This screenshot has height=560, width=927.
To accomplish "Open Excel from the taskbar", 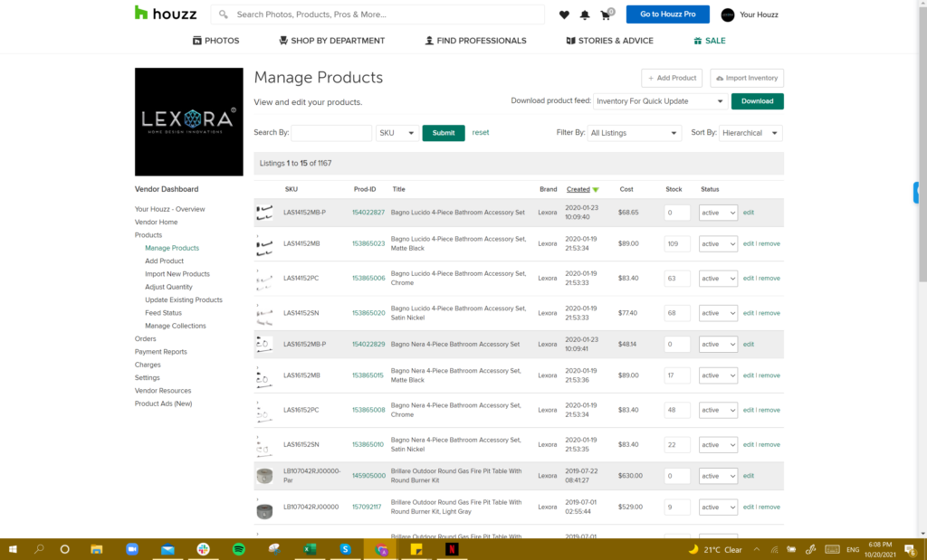I will 310,549.
